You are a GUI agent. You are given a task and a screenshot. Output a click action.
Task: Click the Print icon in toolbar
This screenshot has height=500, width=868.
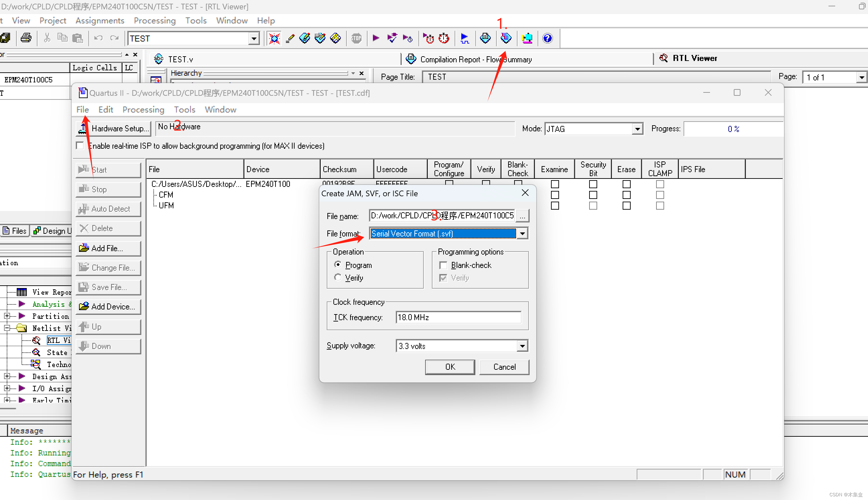[x=26, y=38]
